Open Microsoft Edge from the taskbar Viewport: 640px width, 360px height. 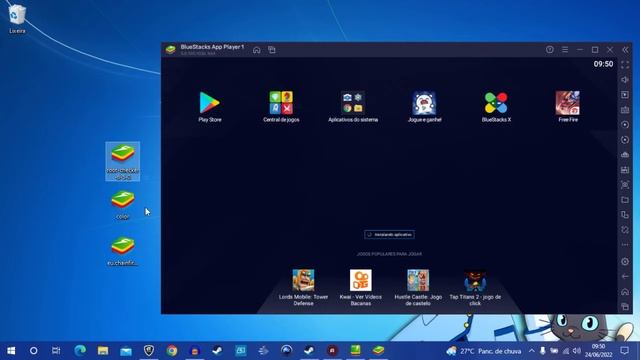(80, 351)
